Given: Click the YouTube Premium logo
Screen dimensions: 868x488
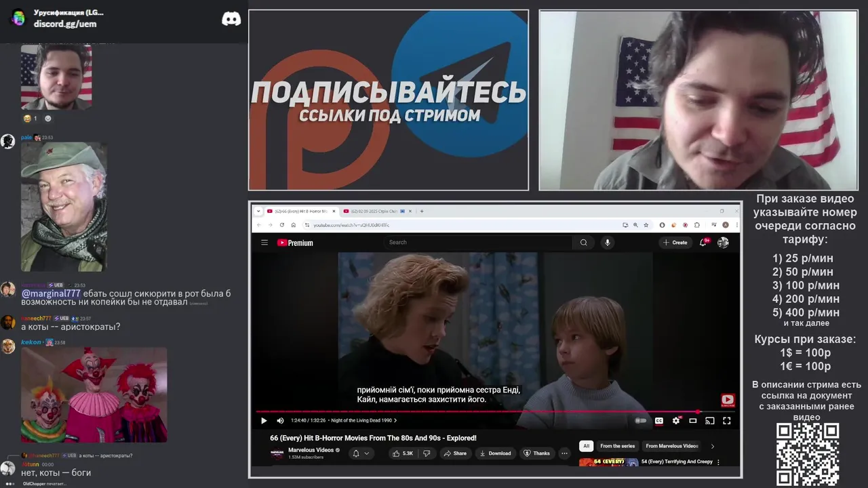Looking at the screenshot, I should point(295,243).
